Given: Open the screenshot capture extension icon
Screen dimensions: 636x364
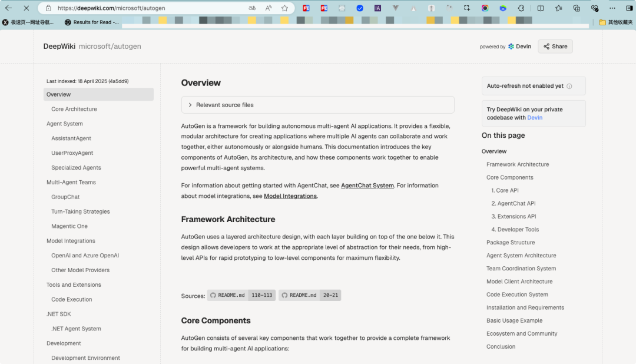Looking at the screenshot, I should 467,8.
